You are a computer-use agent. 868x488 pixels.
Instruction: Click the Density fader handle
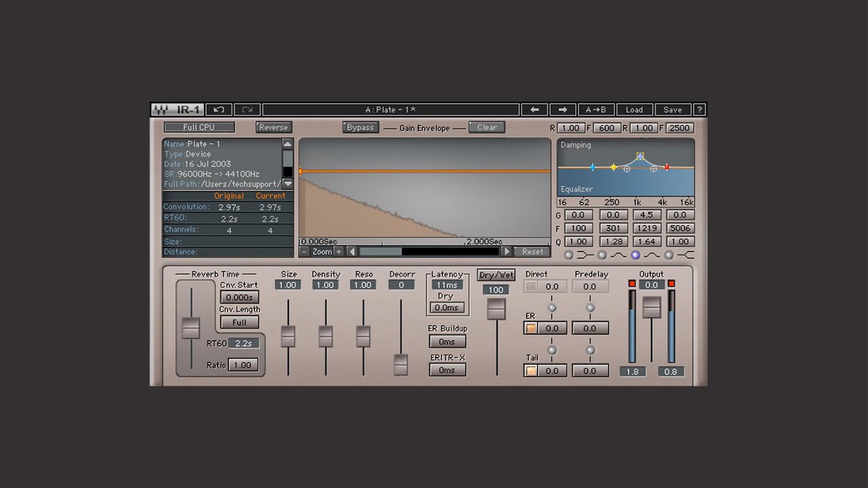325,336
